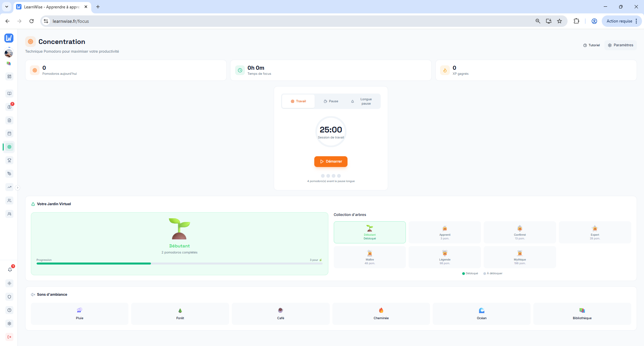Open the Tutoriel link
644x346 pixels.
[x=592, y=45]
